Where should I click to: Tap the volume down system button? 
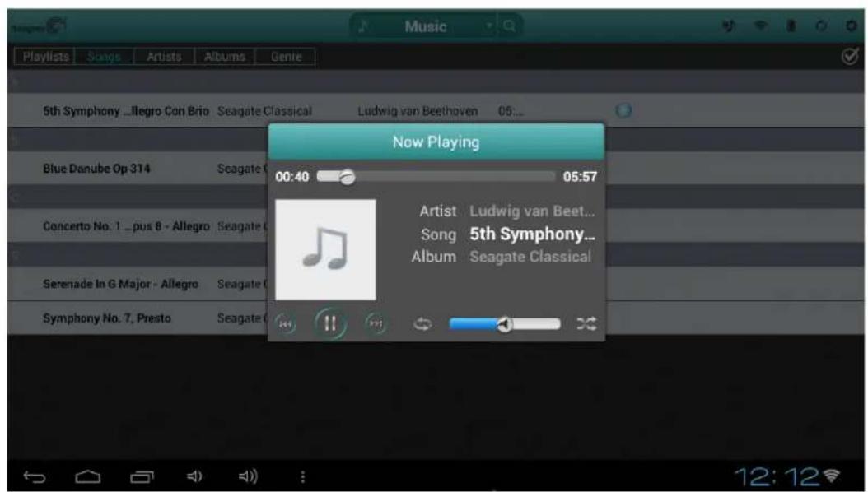(x=194, y=476)
